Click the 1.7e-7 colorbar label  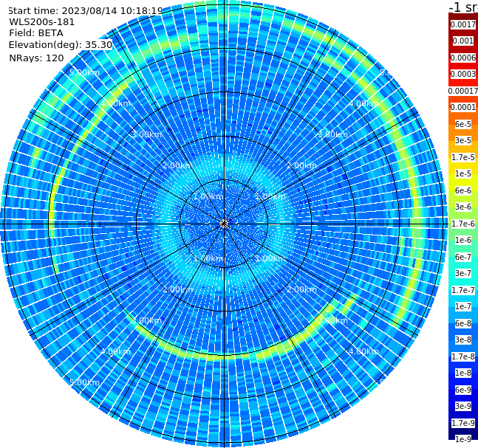click(x=463, y=290)
